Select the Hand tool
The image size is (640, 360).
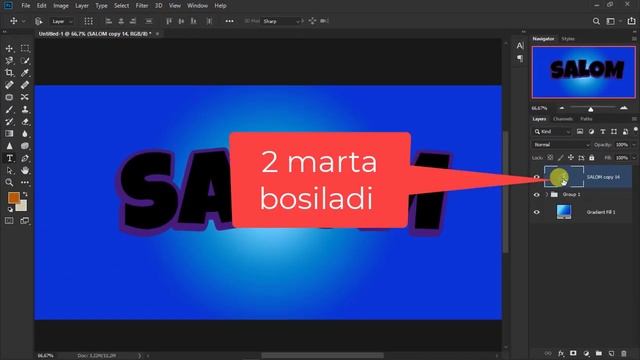pos(25,170)
